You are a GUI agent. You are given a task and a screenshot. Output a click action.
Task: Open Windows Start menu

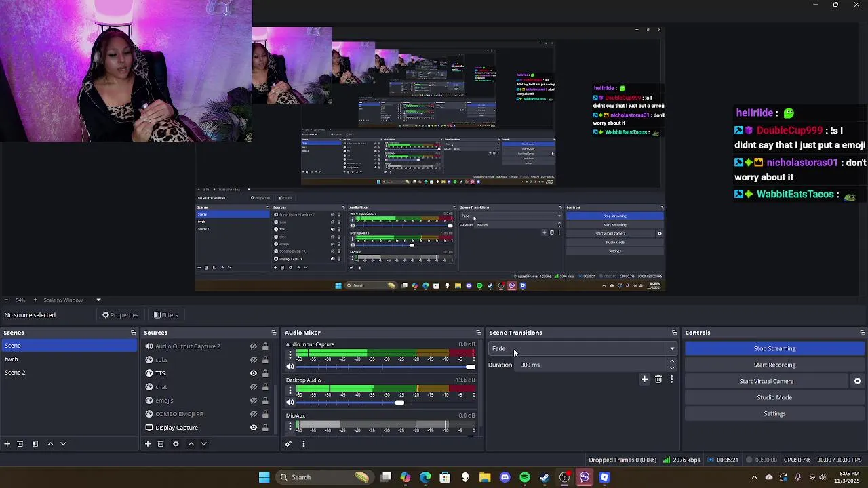click(x=264, y=477)
